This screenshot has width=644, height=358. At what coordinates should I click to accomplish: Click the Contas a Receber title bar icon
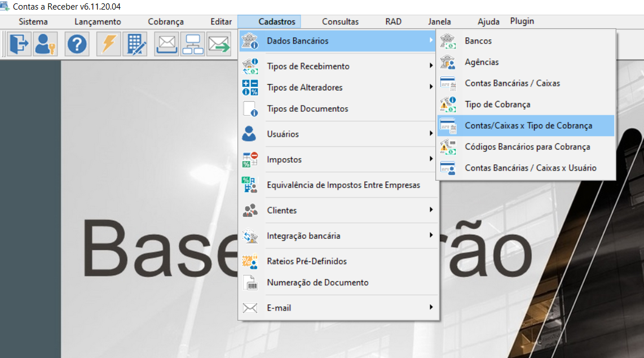tap(5, 6)
